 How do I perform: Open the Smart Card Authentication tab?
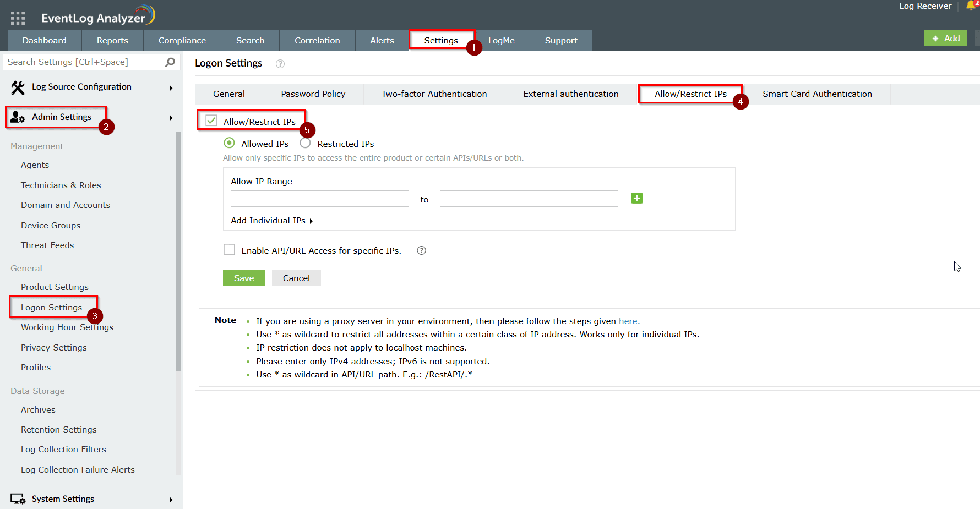[x=818, y=94]
